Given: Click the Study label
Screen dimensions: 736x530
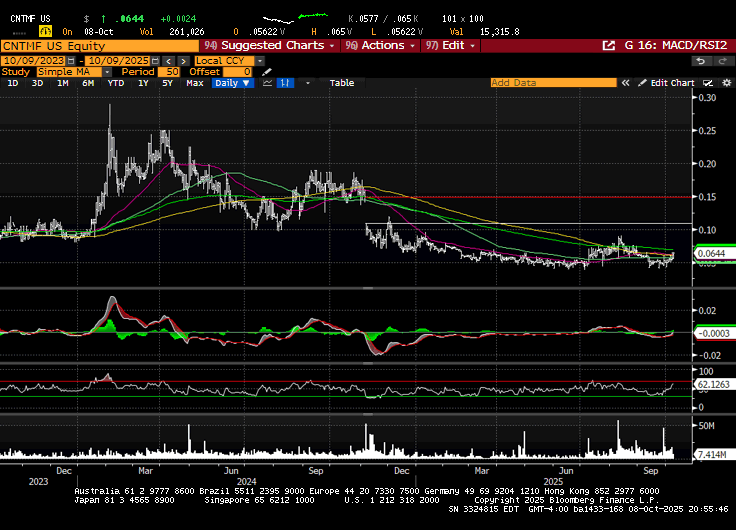Looking at the screenshot, I should [x=15, y=72].
